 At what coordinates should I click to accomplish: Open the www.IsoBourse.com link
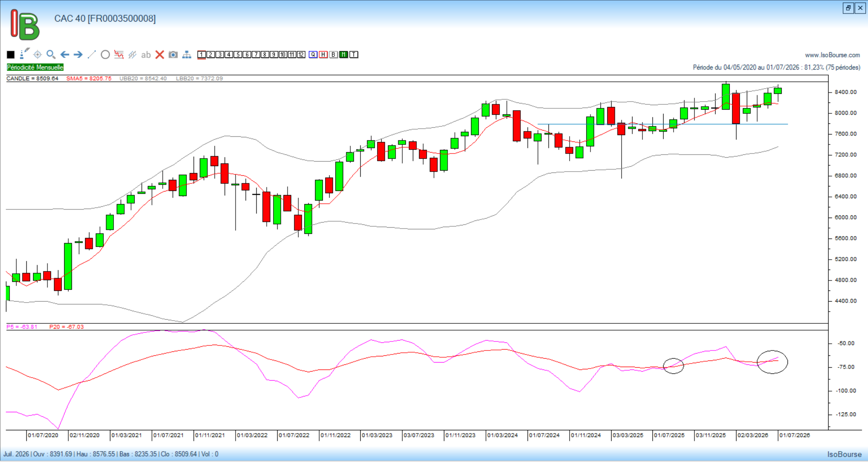(x=832, y=55)
